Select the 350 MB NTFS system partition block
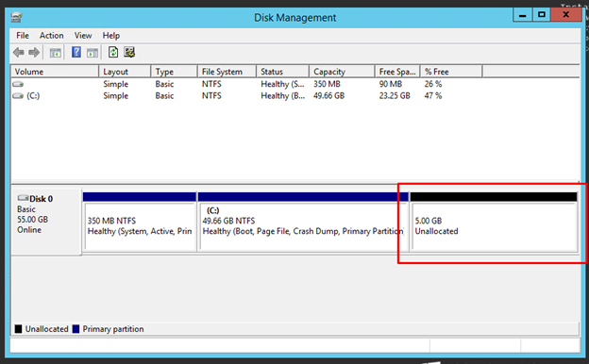 [x=140, y=222]
